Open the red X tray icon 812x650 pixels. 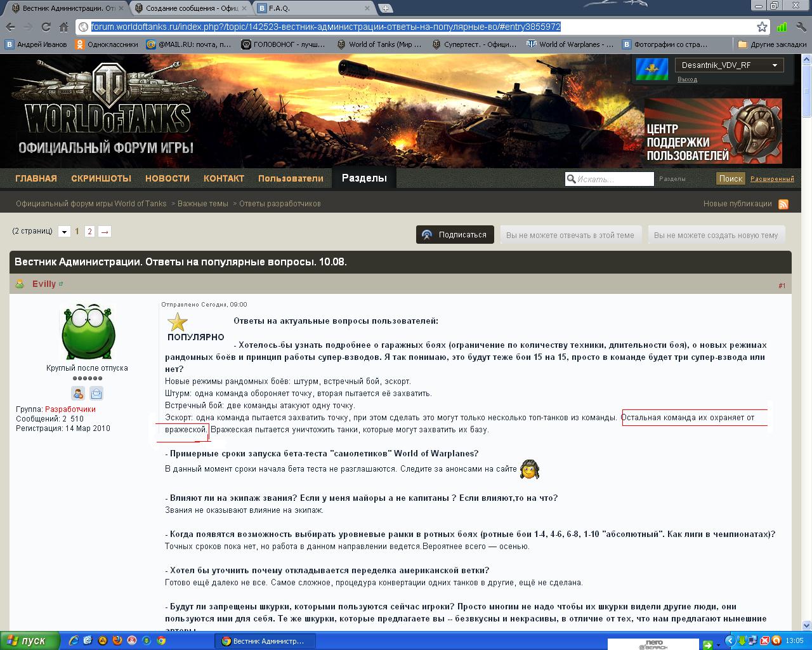(765, 640)
